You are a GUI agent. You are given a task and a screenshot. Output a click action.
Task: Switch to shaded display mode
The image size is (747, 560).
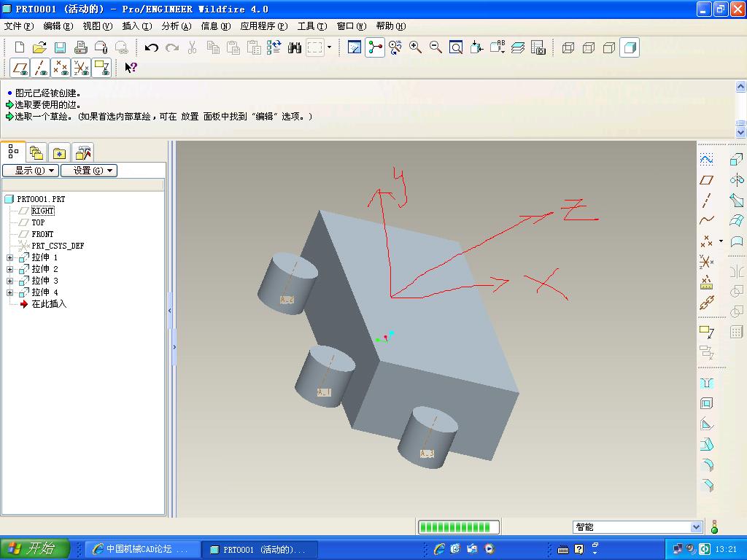click(x=630, y=47)
